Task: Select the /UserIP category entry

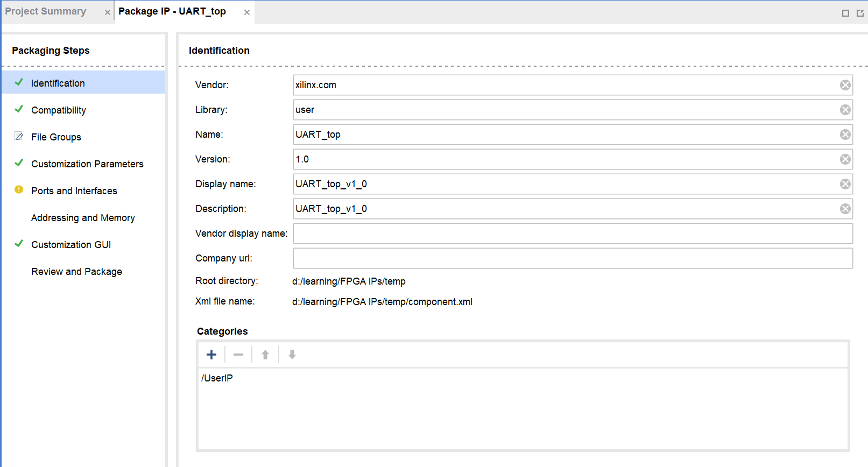Action: 217,378
